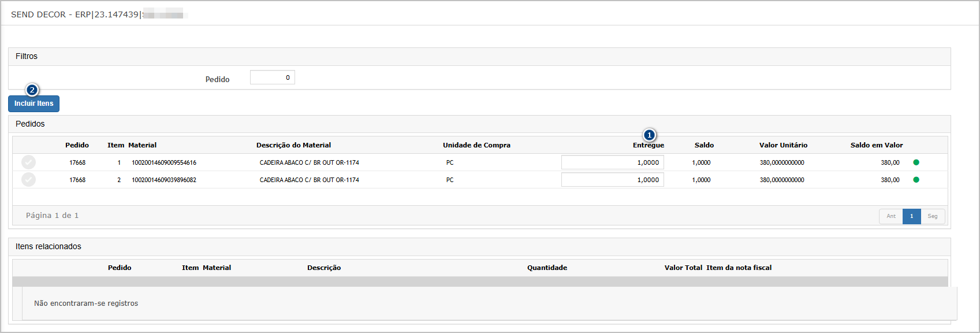
Task: Click the Itens relacionados panel header
Action: tap(479, 246)
